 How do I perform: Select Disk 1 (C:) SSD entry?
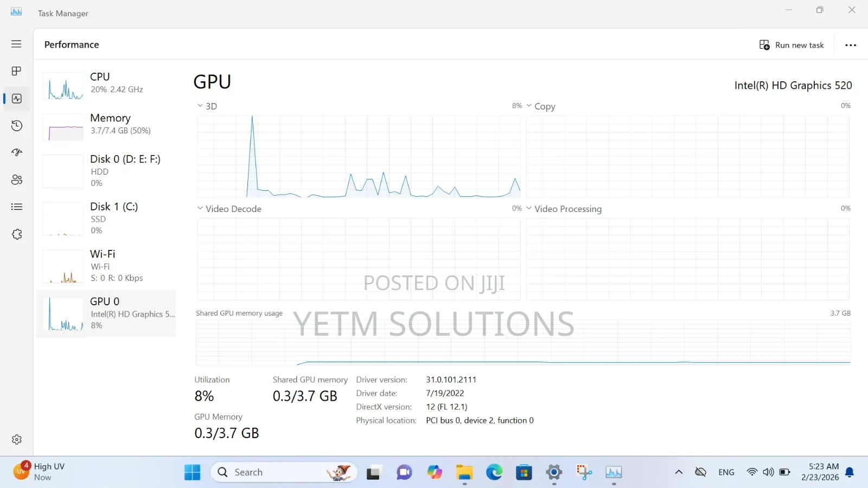106,218
